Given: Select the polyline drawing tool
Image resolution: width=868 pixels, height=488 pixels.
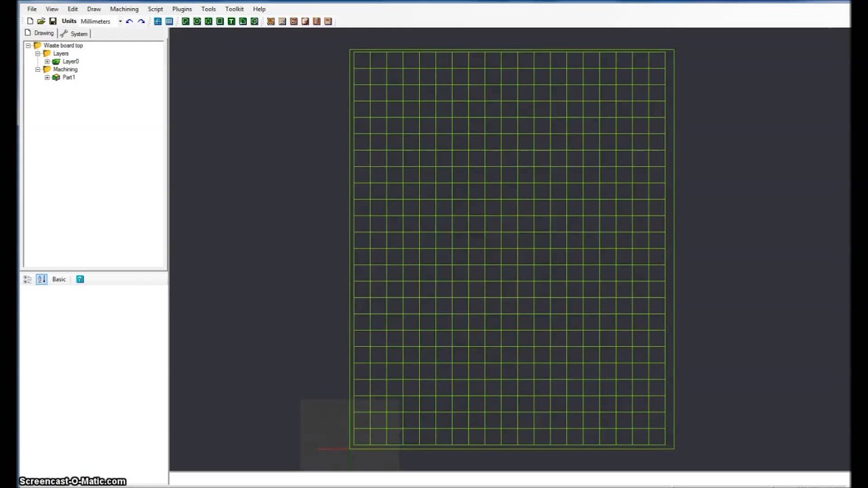Looking at the screenshot, I should 185,21.
